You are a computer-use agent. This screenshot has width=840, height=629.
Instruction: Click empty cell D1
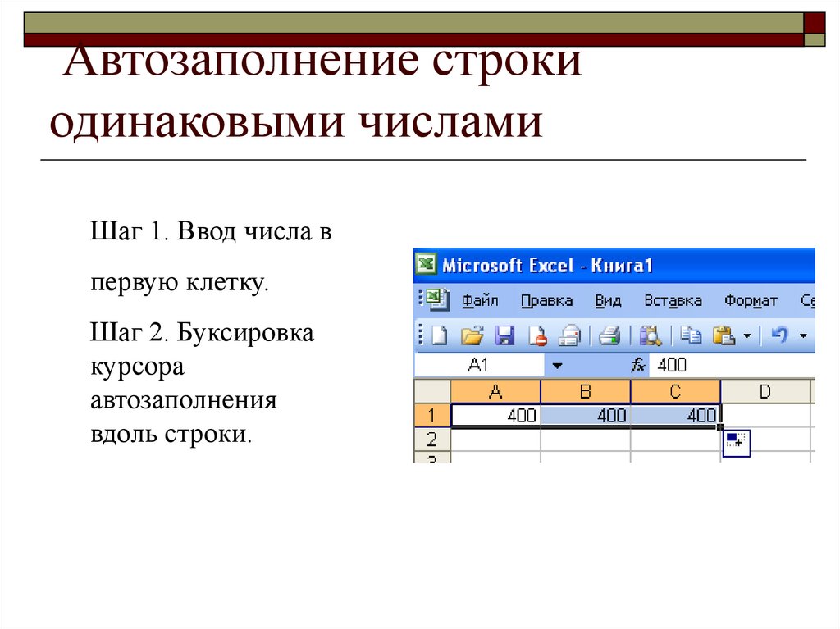coord(765,415)
